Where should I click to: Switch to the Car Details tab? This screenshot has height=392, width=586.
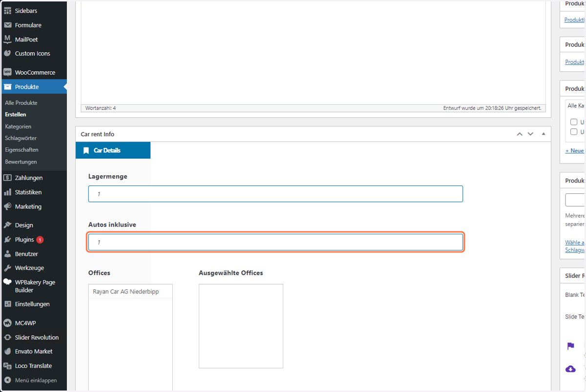[x=113, y=150]
